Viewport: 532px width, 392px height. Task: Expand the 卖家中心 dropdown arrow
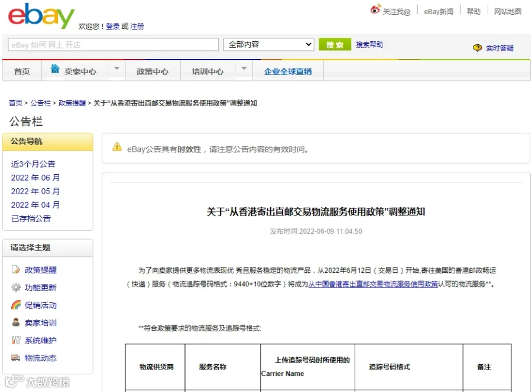tap(116, 68)
